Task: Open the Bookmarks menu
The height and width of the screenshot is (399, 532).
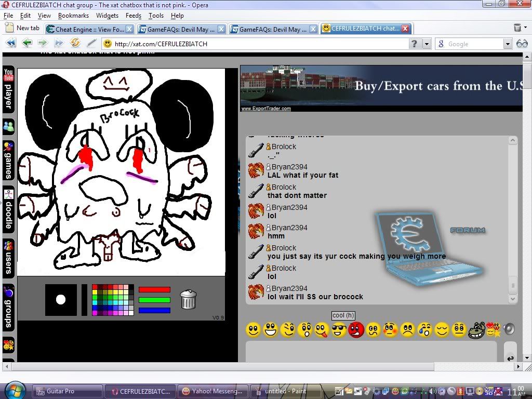Action: click(x=73, y=16)
